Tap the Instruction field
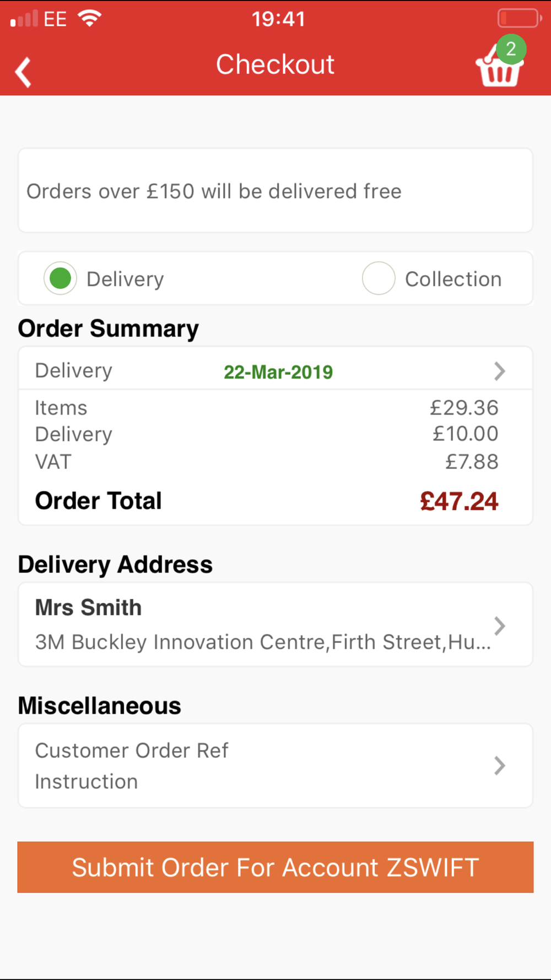Viewport: 551px width, 980px height. click(x=87, y=782)
